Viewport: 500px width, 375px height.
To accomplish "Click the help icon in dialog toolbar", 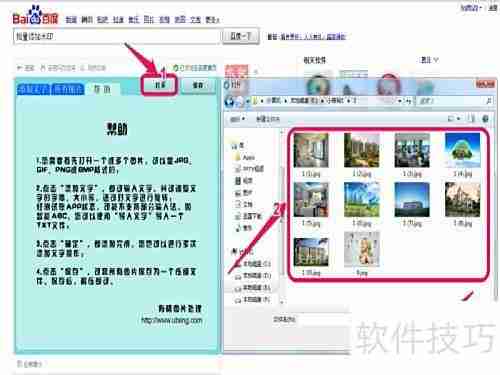I will (x=485, y=118).
